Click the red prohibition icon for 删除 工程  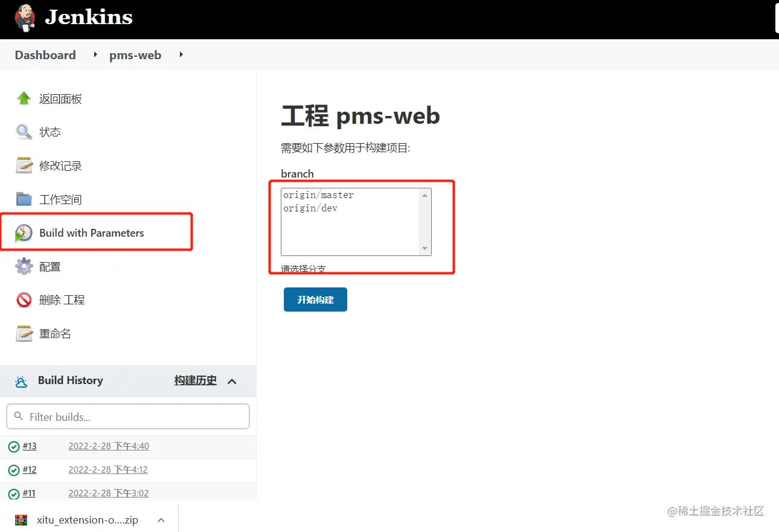pos(24,300)
